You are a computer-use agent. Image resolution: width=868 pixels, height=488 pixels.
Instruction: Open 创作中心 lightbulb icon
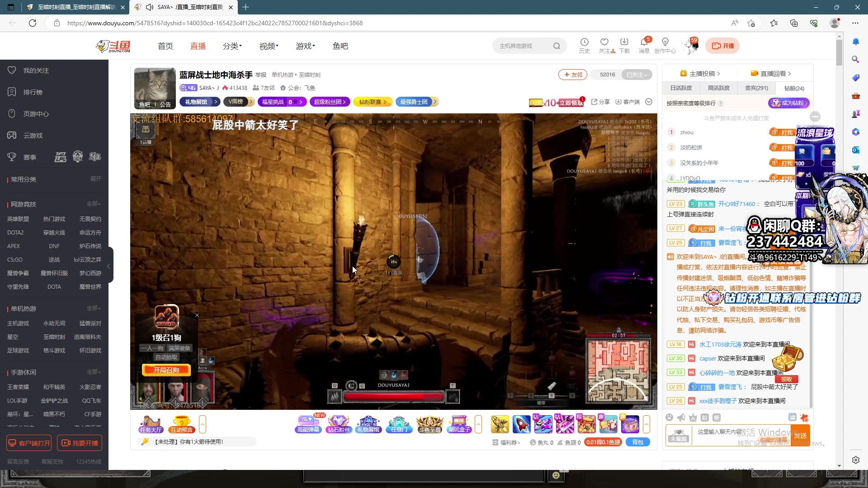[665, 45]
